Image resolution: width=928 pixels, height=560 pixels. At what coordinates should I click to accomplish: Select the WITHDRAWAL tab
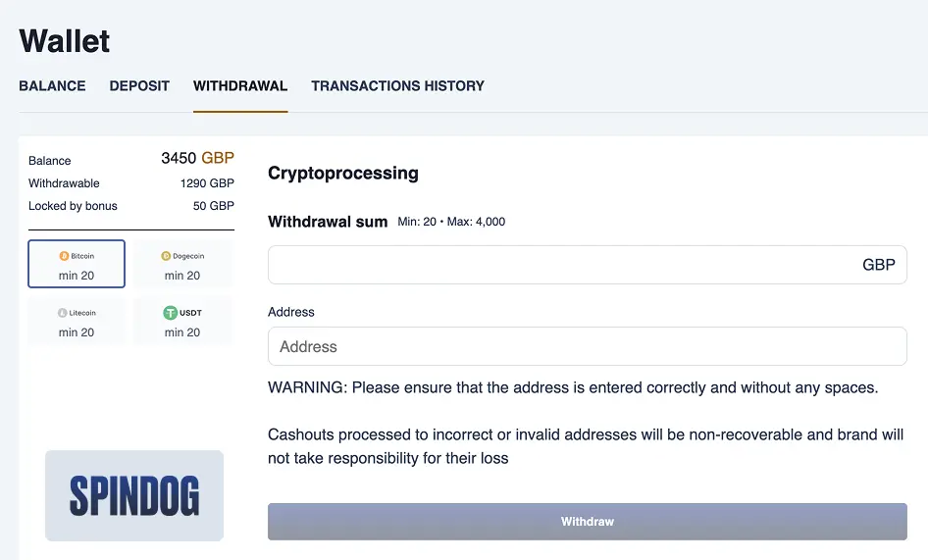tap(240, 86)
